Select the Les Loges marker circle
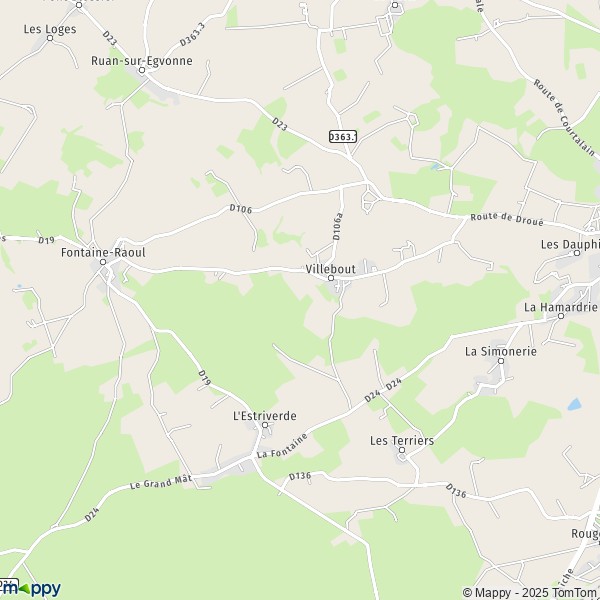The height and width of the screenshot is (600, 600). (x=50, y=38)
